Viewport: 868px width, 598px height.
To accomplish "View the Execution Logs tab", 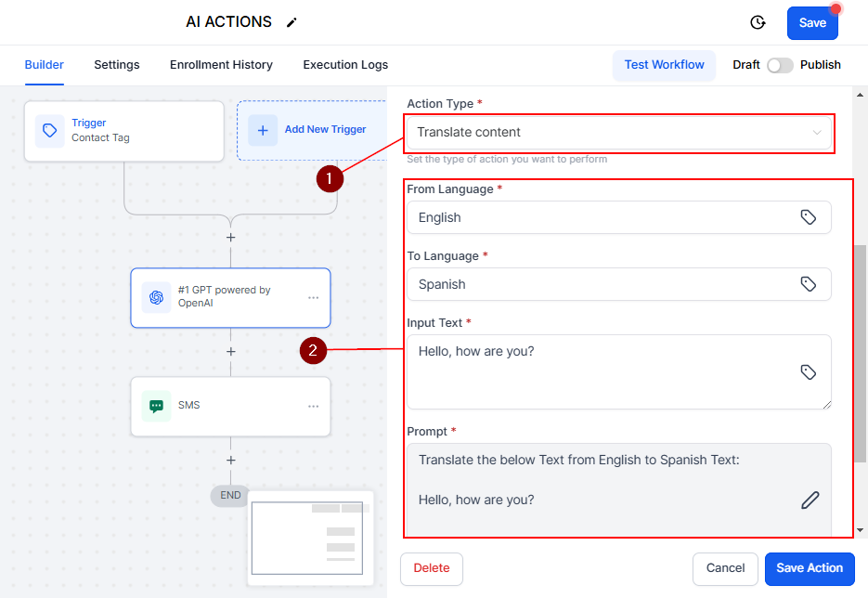I will (x=345, y=65).
